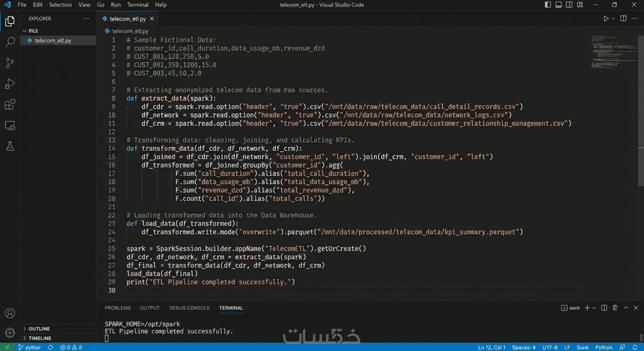644x351 pixels.
Task: Click the Explorer panel more actions ellipsis
Action: pos(86,19)
